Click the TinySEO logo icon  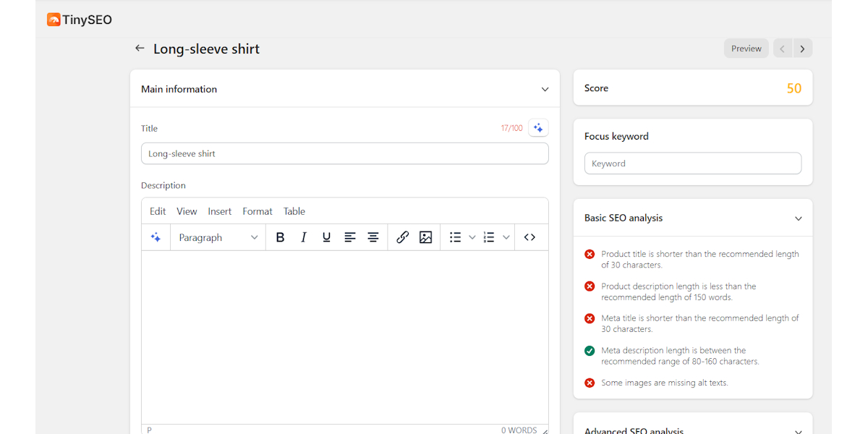(54, 20)
